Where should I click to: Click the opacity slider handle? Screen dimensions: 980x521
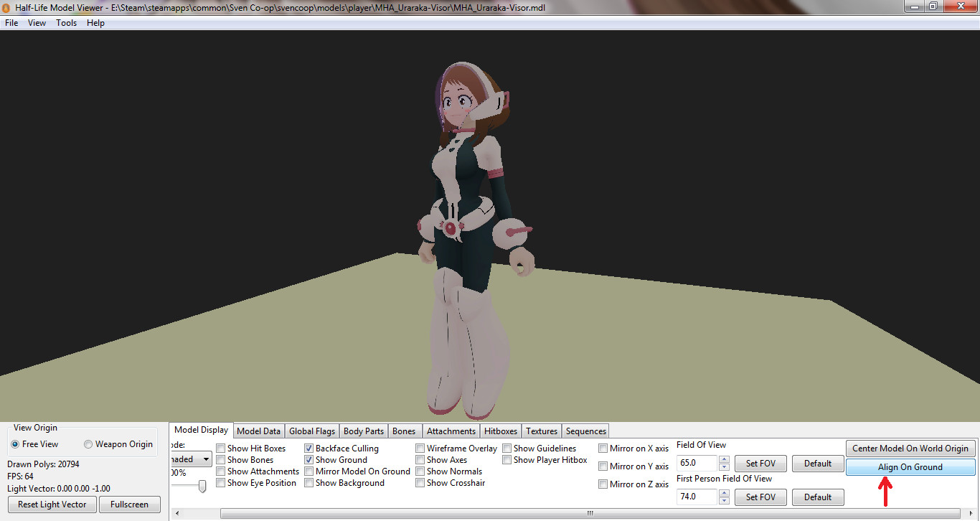202,487
